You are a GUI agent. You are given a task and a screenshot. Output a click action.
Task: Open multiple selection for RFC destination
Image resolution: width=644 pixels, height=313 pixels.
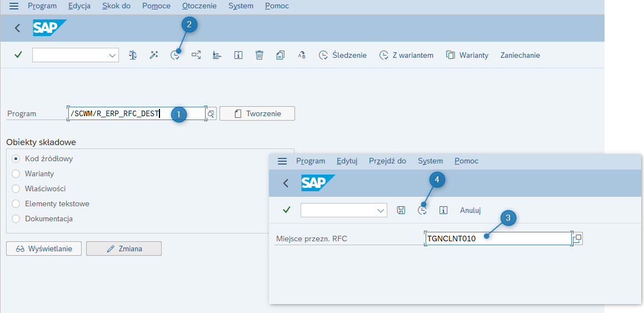coord(578,239)
